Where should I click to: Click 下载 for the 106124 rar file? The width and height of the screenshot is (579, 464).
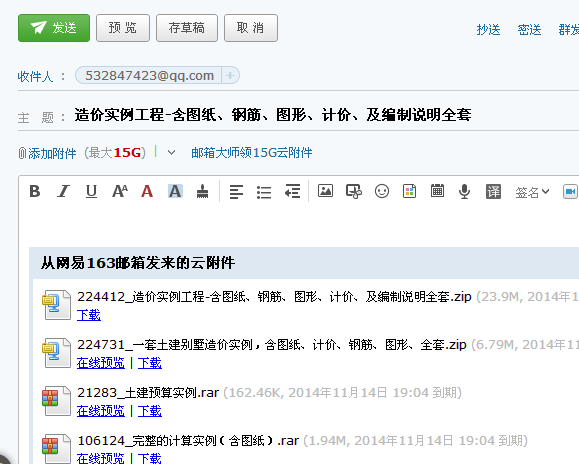click(150, 458)
